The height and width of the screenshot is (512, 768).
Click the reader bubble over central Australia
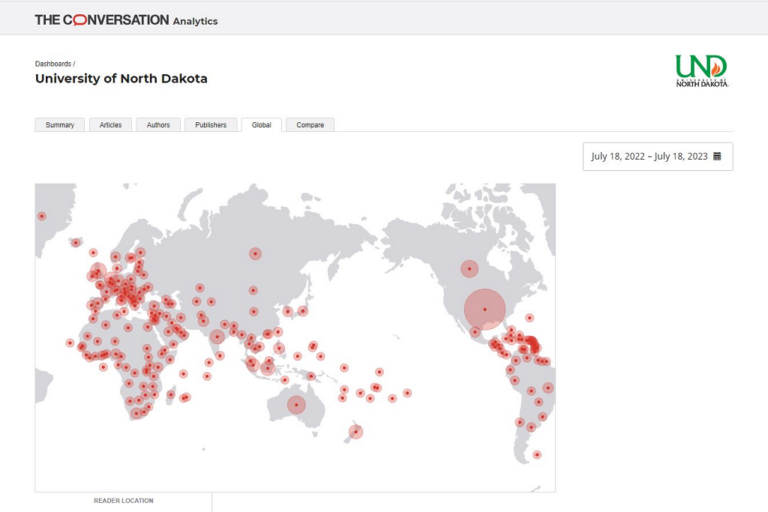[x=296, y=405]
